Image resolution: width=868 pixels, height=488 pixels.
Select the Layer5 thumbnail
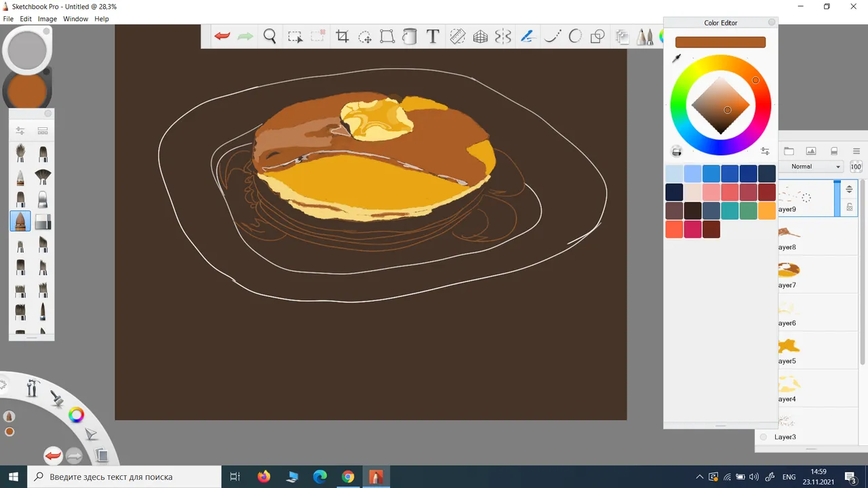tap(789, 346)
